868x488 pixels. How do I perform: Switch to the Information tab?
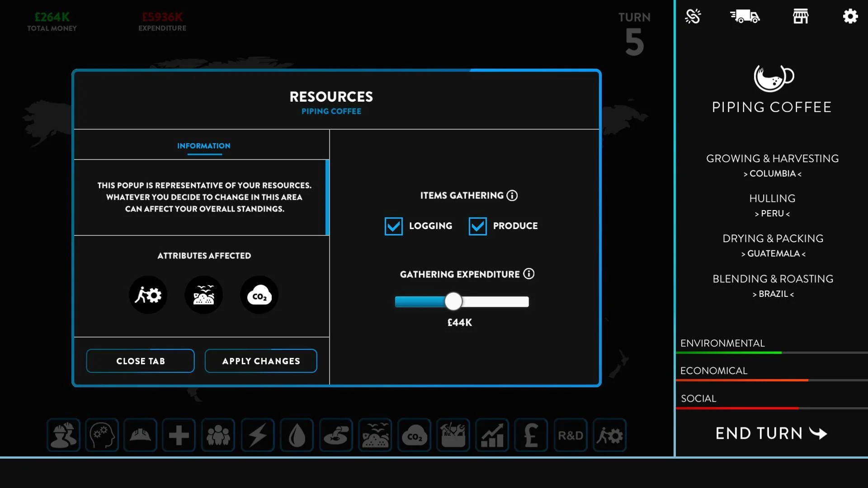click(x=204, y=146)
